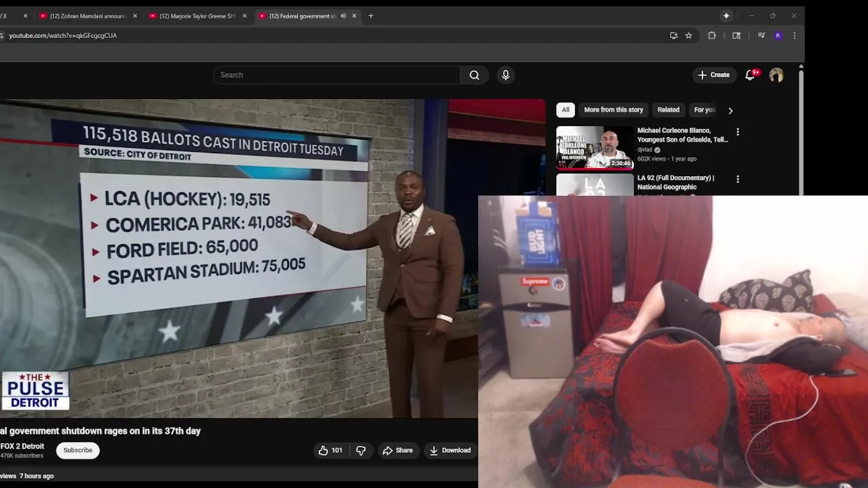Viewport: 868px width, 488px height.
Task: Start voice search with microphone icon
Action: pyautogui.click(x=505, y=75)
